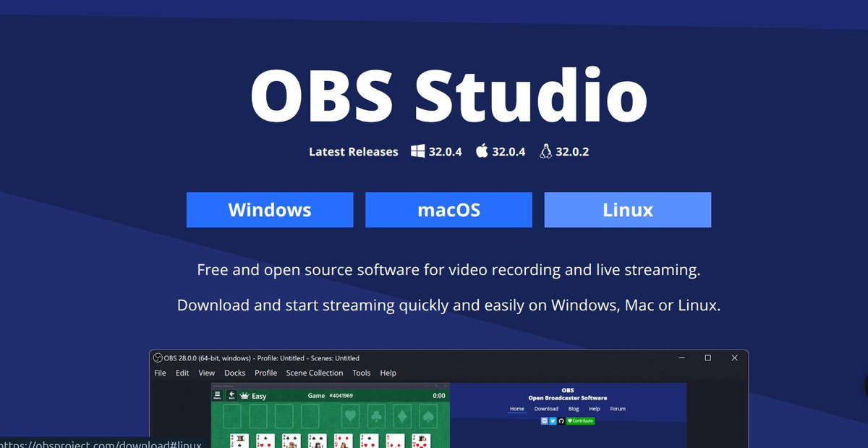Click the Apple logo release icon
Viewport: 868px width, 448px height.
coord(482,151)
